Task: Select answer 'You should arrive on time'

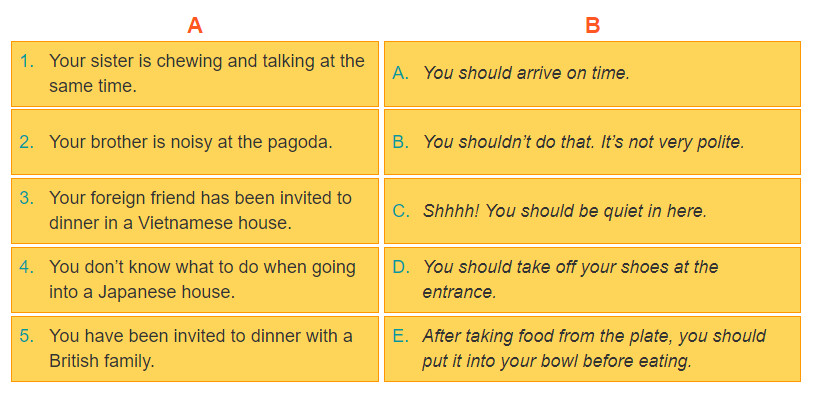Action: (592, 74)
